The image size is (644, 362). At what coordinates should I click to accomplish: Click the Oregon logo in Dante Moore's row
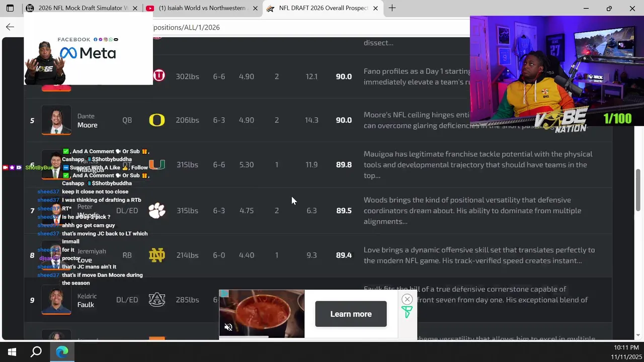point(157,120)
